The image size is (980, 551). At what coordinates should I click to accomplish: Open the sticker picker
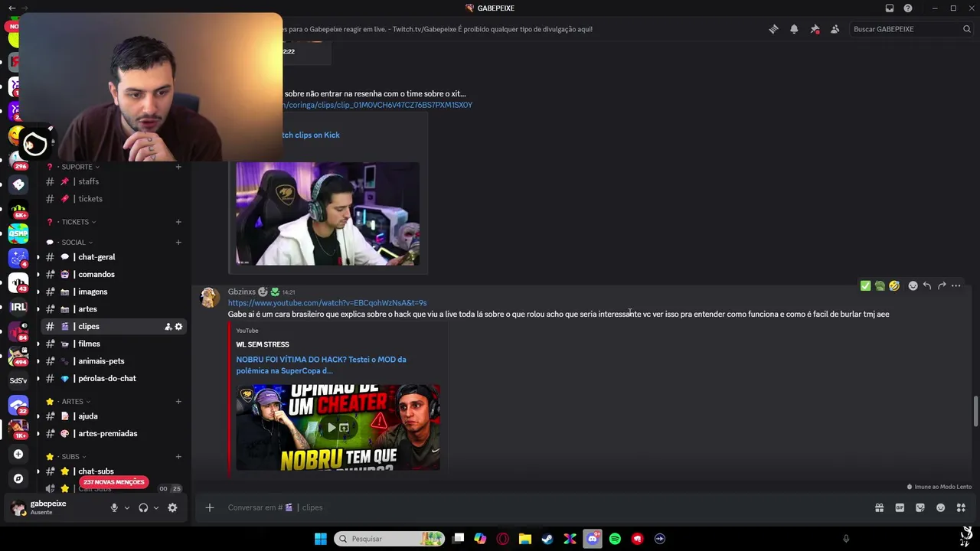click(x=920, y=507)
